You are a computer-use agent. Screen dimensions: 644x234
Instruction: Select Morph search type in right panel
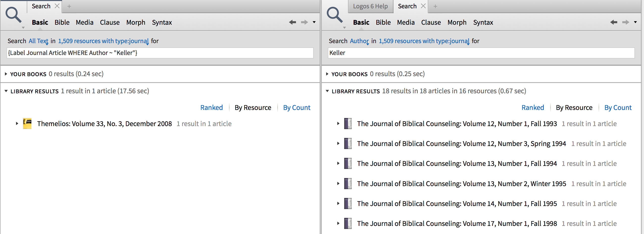(457, 22)
